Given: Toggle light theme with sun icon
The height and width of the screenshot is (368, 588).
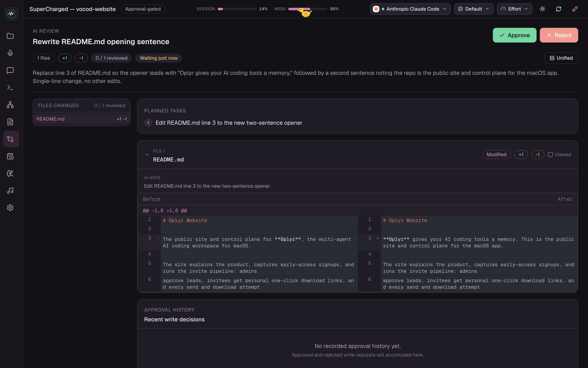Looking at the screenshot, I should point(542,9).
